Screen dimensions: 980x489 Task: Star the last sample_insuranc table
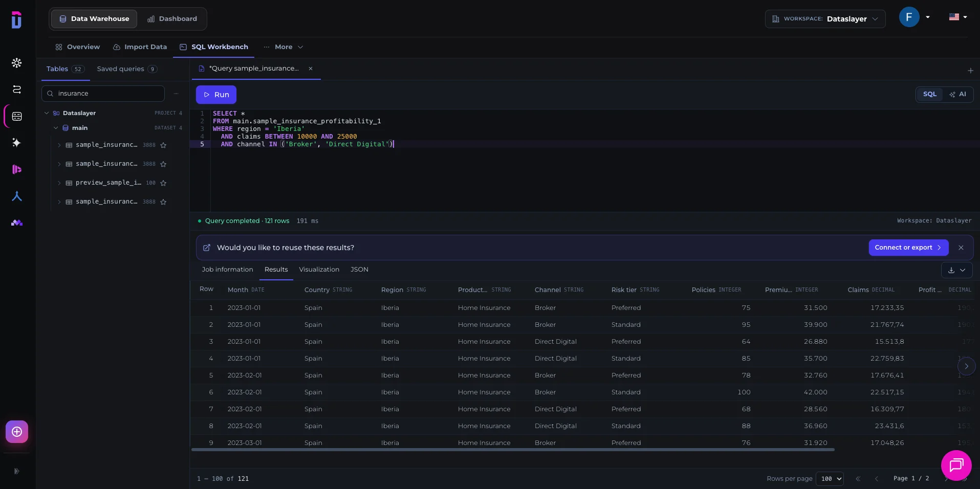pos(163,202)
